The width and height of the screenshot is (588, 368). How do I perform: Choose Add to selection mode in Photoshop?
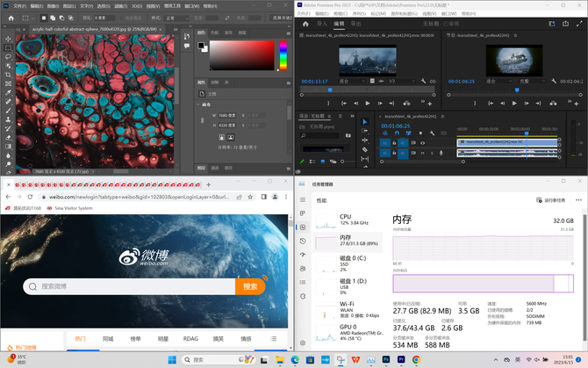tap(53, 18)
